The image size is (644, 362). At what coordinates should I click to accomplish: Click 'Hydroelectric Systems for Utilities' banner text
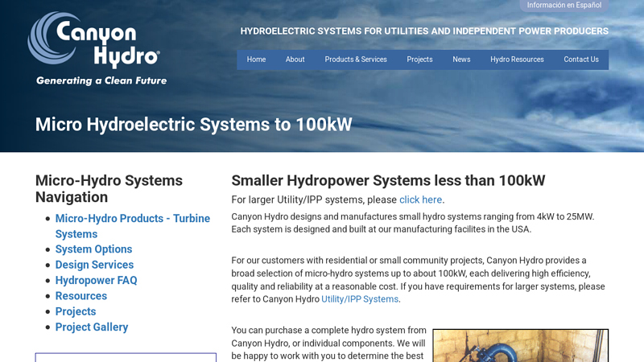click(424, 31)
